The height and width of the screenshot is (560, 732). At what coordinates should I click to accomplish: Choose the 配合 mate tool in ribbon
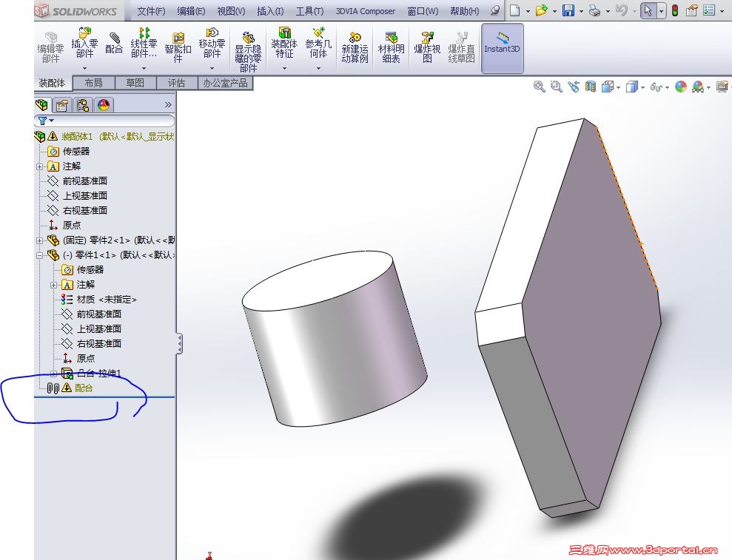(x=114, y=44)
